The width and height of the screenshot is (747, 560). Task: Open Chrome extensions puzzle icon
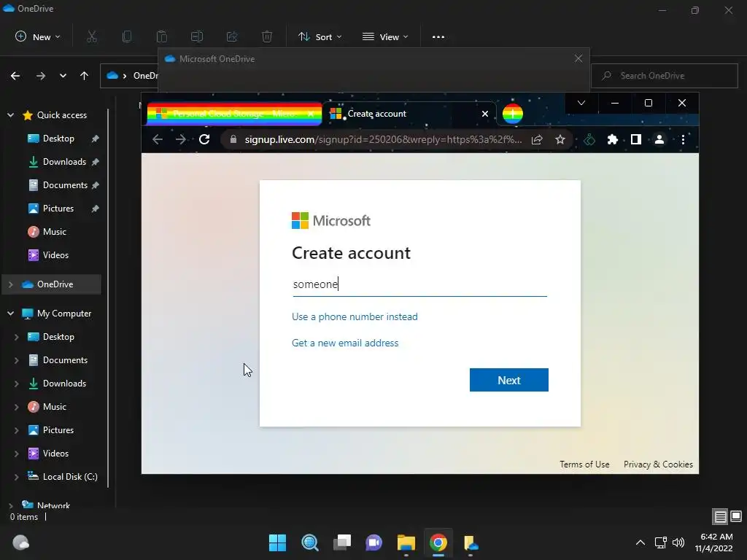[613, 139]
